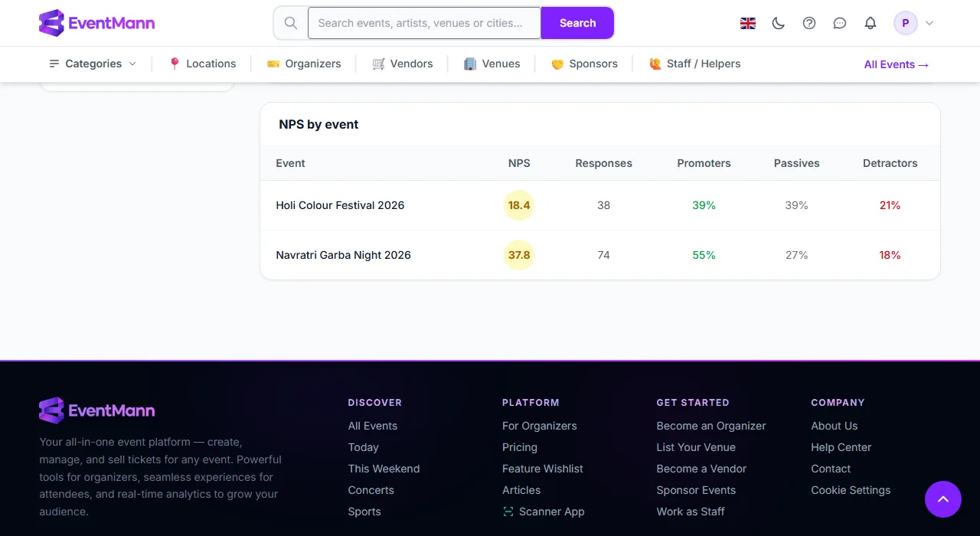
Task: Click the EventMann logo in header
Action: (x=96, y=23)
